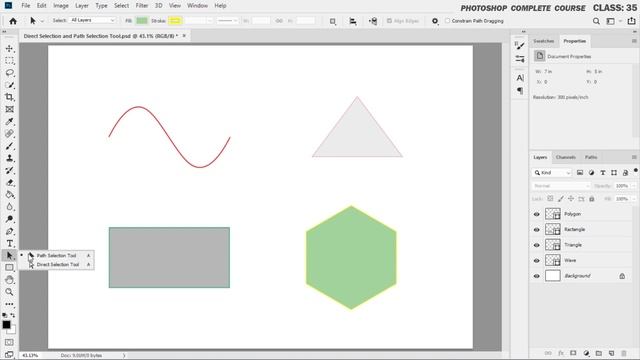Click the black foreground color swatch
640x360 pixels.
(6, 325)
